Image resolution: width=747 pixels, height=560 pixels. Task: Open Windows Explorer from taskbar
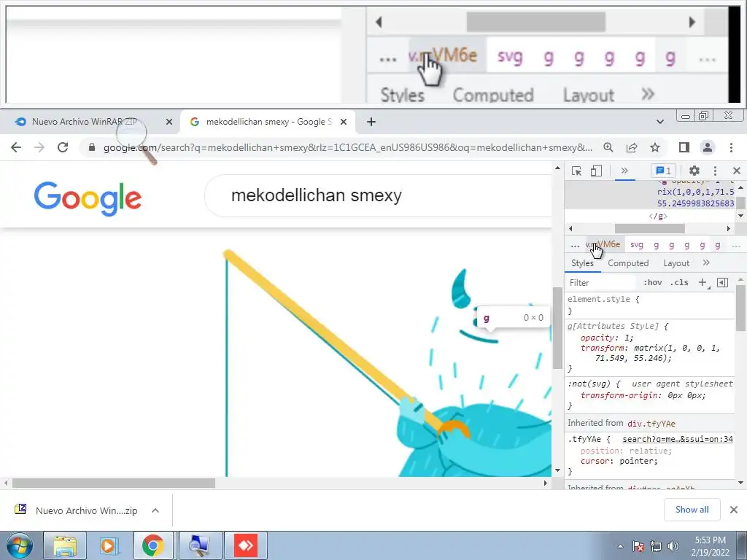coord(65,545)
